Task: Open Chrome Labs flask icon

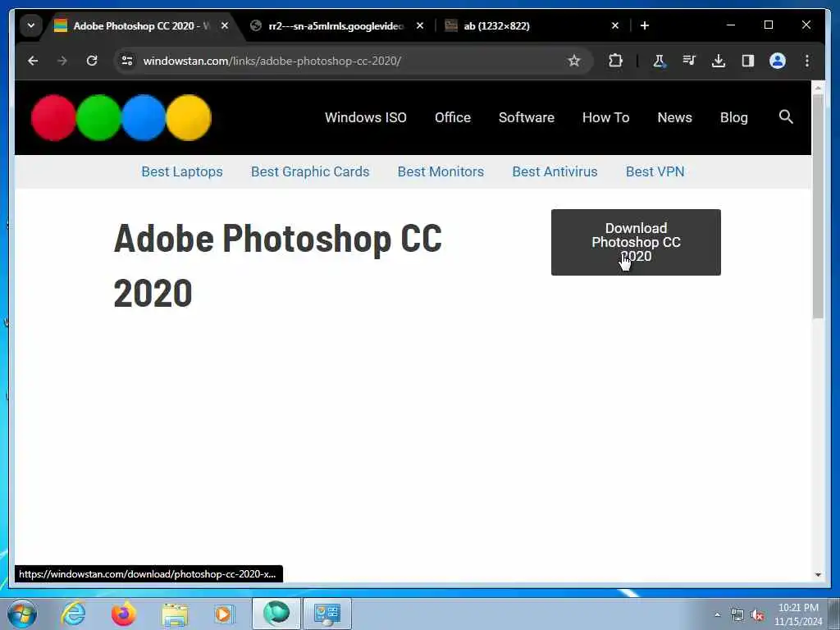Action: pyautogui.click(x=659, y=61)
